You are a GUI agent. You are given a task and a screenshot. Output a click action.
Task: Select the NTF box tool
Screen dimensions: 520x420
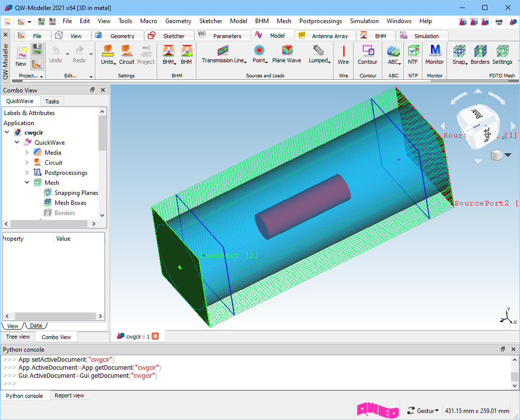pyautogui.click(x=413, y=55)
